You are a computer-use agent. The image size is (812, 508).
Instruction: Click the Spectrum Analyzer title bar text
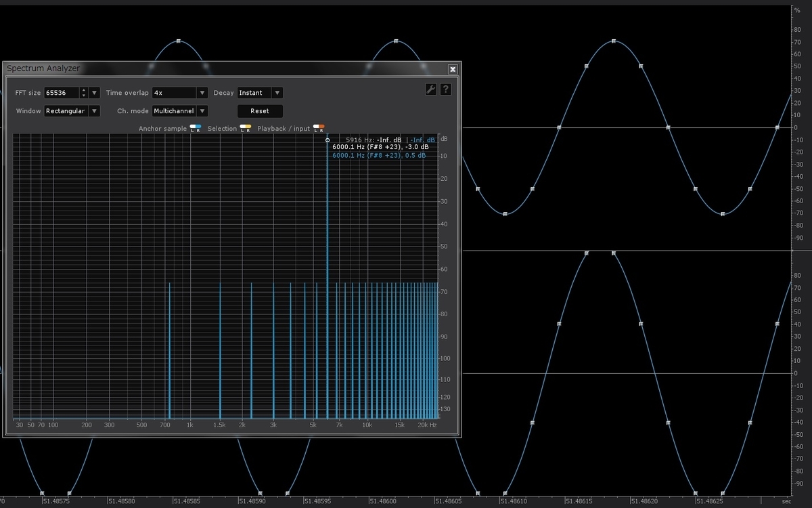coord(43,68)
